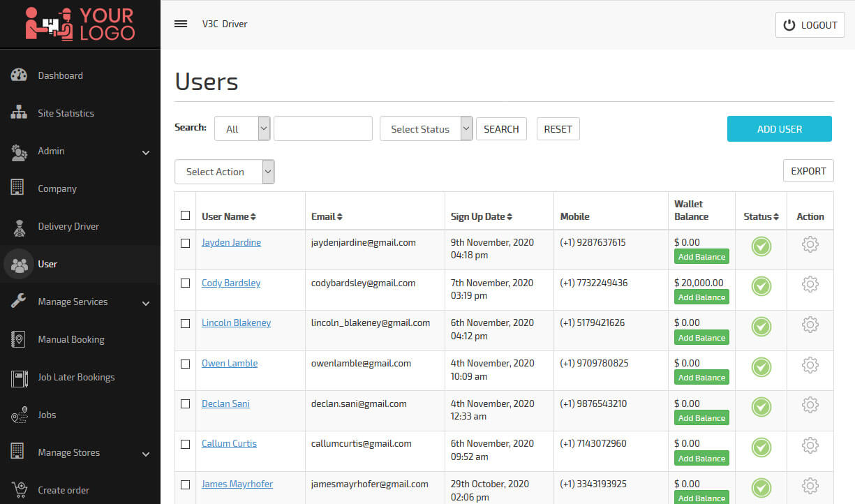Viewport: 855px width, 504px height.
Task: Click the Create order cart icon
Action: 19,489
